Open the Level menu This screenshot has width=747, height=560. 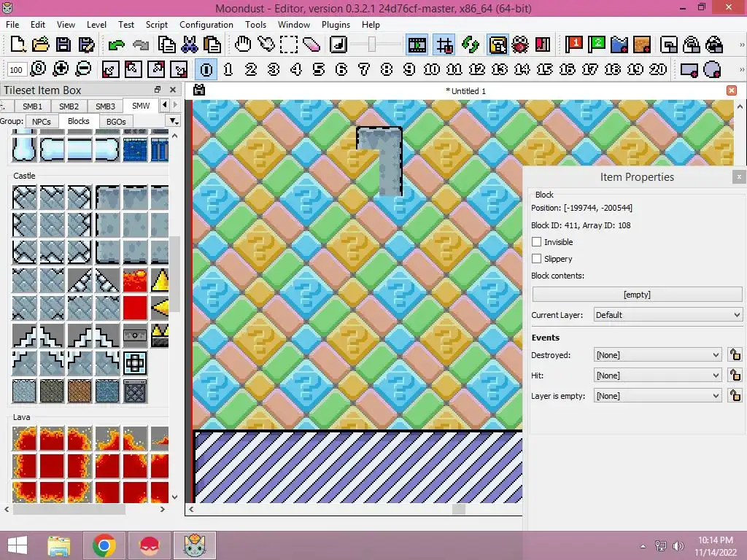tap(96, 24)
